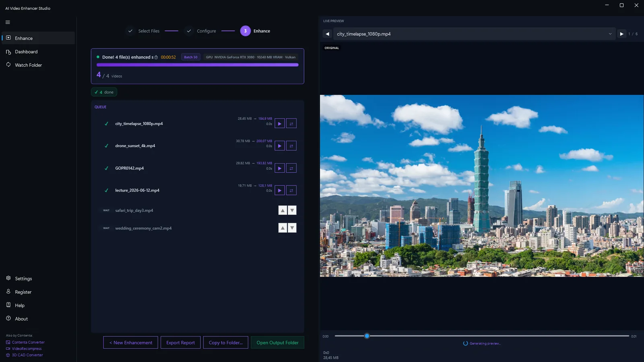The width and height of the screenshot is (644, 362).
Task: Open the Watch Folder page
Action: (38, 65)
